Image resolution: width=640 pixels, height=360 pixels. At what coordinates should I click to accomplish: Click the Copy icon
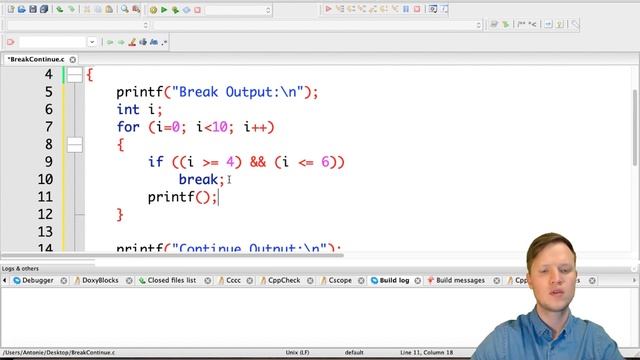click(x=98, y=9)
